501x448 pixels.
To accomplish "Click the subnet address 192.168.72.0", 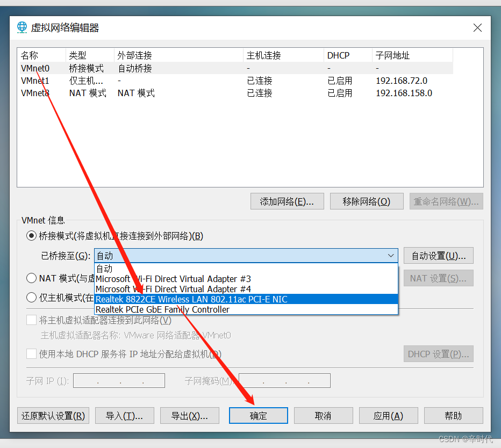I will [402, 81].
